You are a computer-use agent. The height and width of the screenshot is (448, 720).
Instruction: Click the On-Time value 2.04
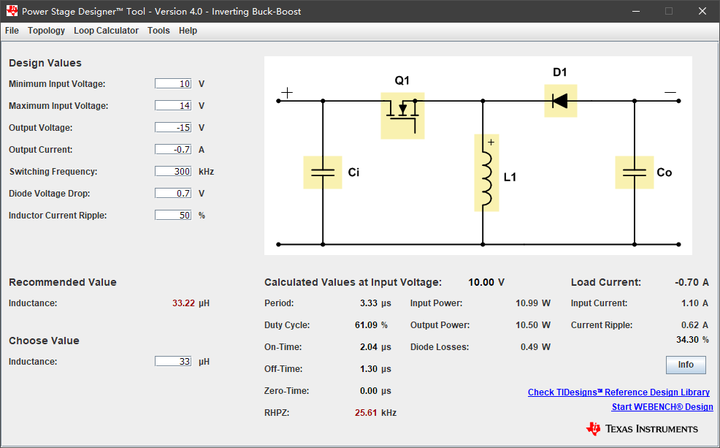coord(369,347)
